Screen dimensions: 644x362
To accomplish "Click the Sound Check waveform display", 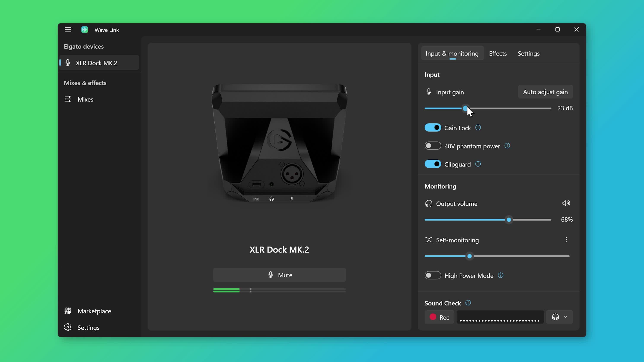I will pyautogui.click(x=500, y=317).
